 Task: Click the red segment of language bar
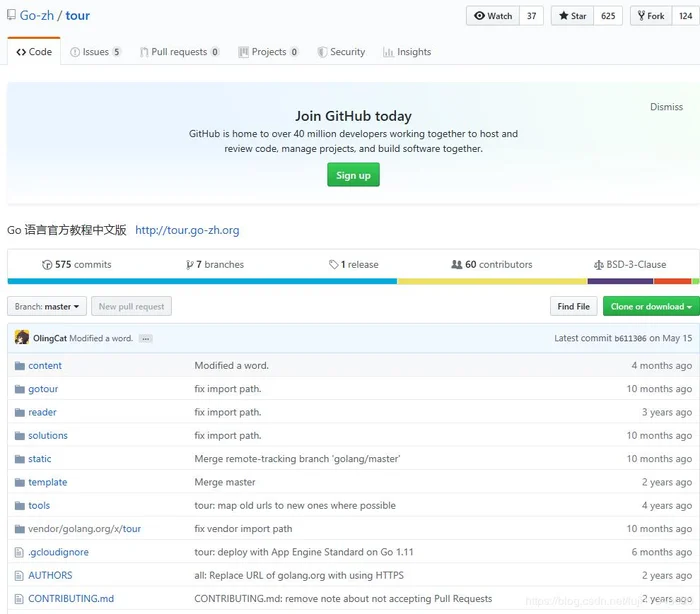pos(672,281)
